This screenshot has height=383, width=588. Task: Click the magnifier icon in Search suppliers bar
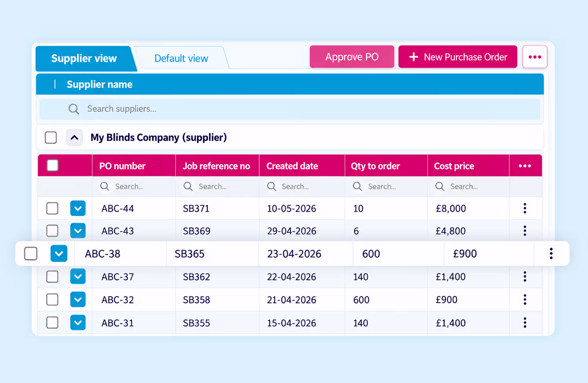coord(74,109)
